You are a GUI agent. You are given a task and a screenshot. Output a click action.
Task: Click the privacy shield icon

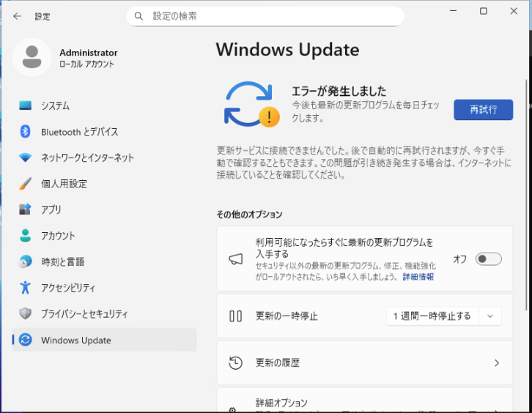pyautogui.click(x=26, y=313)
